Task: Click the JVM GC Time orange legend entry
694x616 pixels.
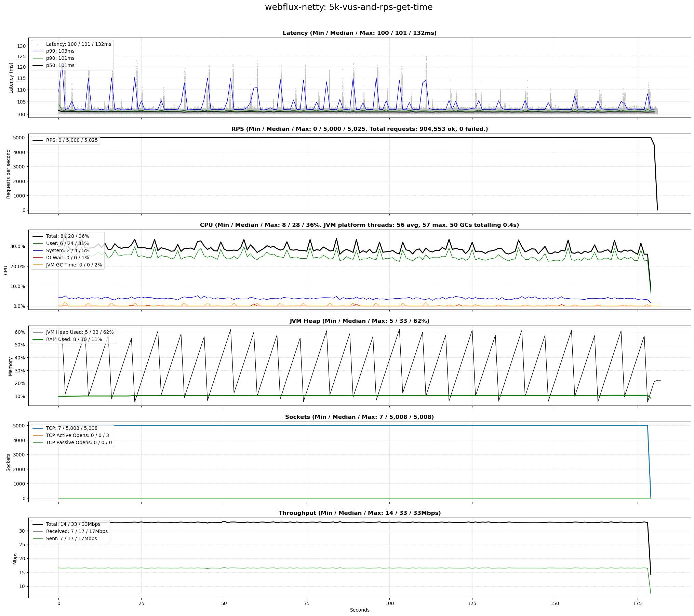Action: [74, 265]
